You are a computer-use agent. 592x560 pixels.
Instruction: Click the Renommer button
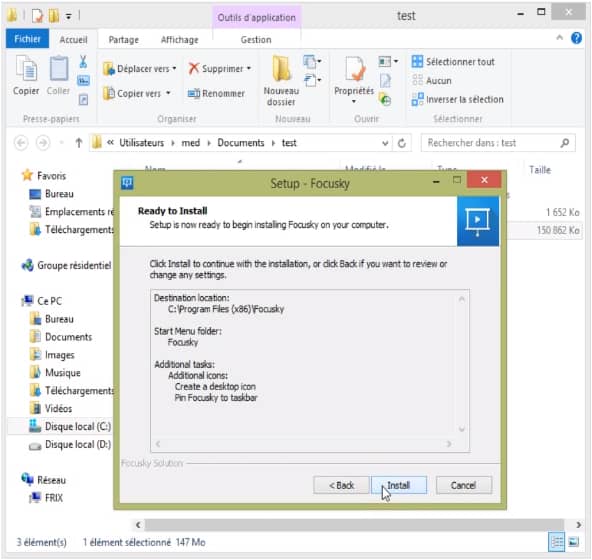point(216,93)
